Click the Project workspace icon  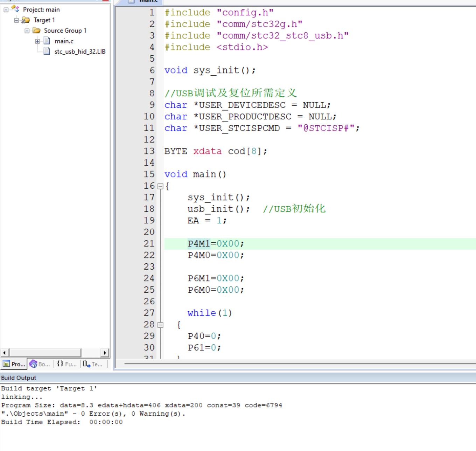(15, 9)
